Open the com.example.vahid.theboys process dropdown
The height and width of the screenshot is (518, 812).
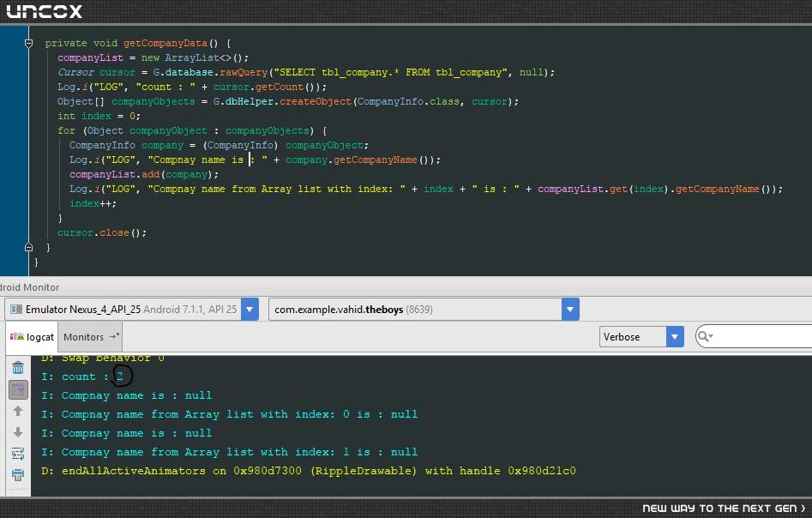(570, 310)
